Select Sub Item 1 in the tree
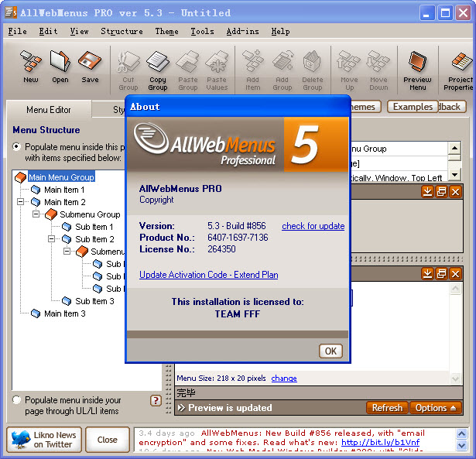Viewport: 476px width, 459px height. [94, 227]
